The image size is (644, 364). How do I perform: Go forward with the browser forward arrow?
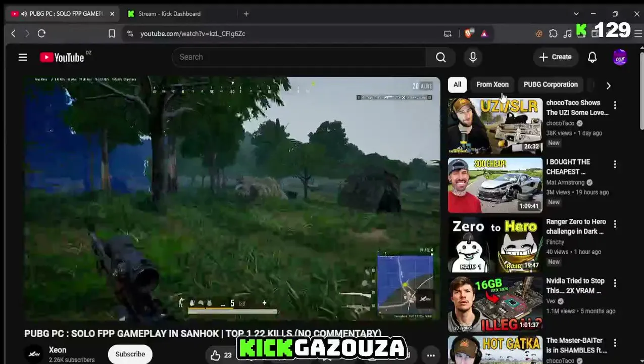click(27, 33)
